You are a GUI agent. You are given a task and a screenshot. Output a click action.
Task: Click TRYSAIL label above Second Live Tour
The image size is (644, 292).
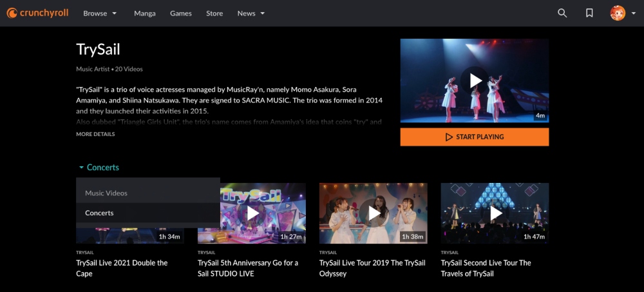[450, 253]
